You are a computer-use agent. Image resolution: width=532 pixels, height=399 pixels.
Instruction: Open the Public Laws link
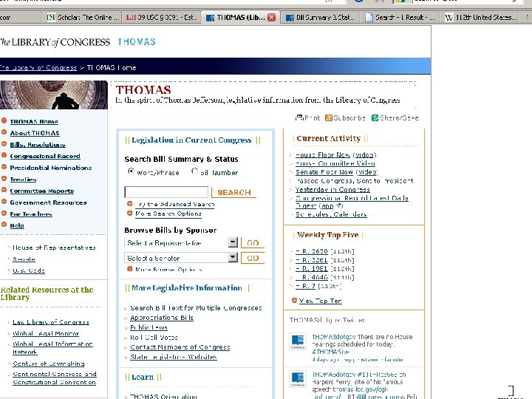[149, 327]
